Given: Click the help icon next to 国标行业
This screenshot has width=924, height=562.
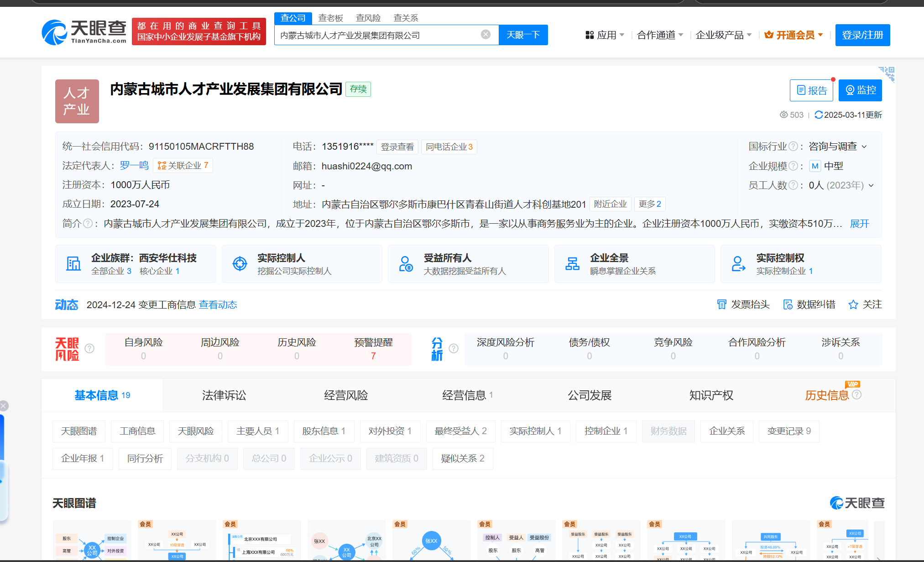Looking at the screenshot, I should click(793, 147).
